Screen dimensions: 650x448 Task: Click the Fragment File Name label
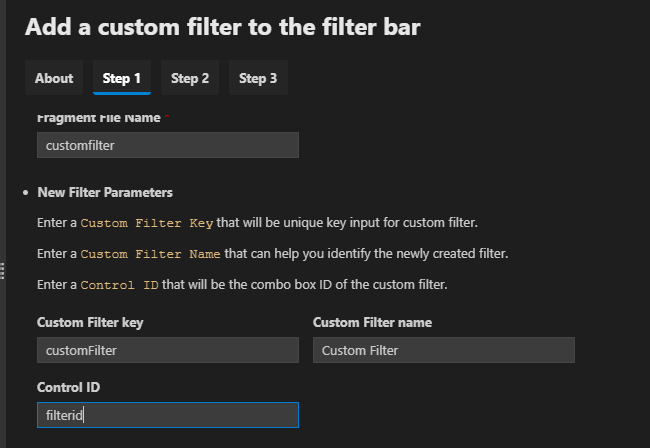[x=99, y=118]
